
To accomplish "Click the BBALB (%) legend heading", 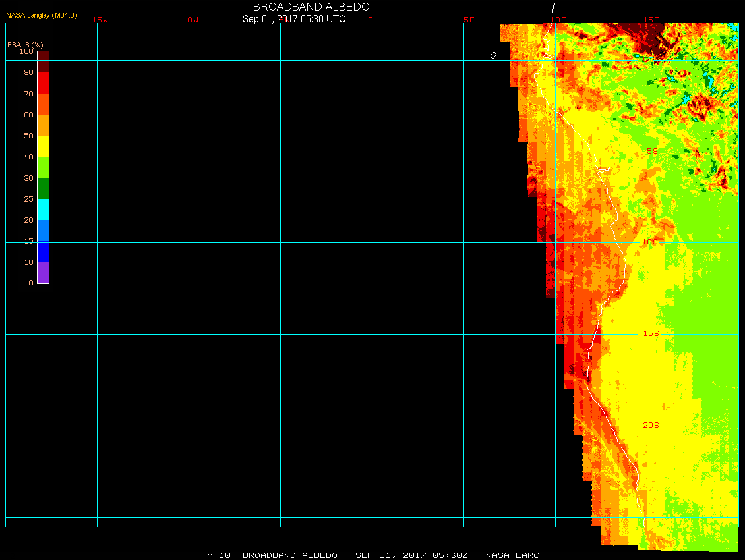I will [x=25, y=44].
